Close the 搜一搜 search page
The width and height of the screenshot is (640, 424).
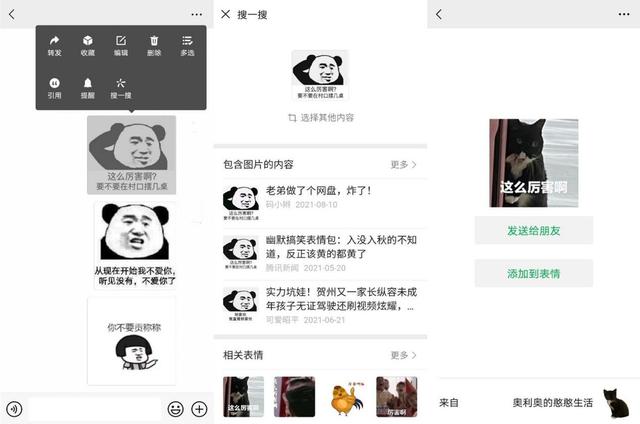point(225,14)
